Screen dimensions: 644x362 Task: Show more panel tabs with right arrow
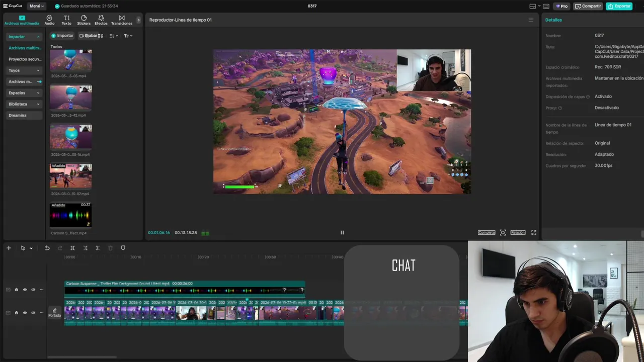click(139, 20)
